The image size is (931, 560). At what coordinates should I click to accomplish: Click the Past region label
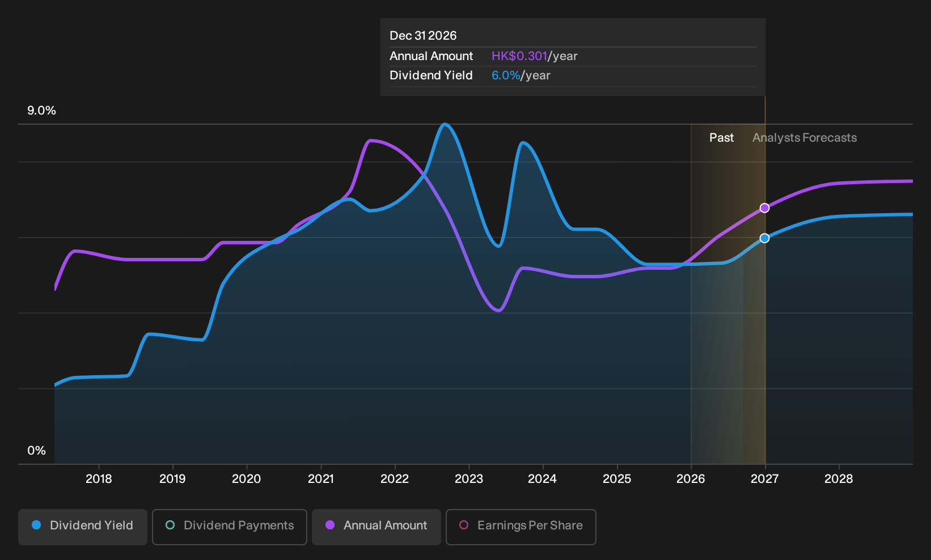point(722,138)
